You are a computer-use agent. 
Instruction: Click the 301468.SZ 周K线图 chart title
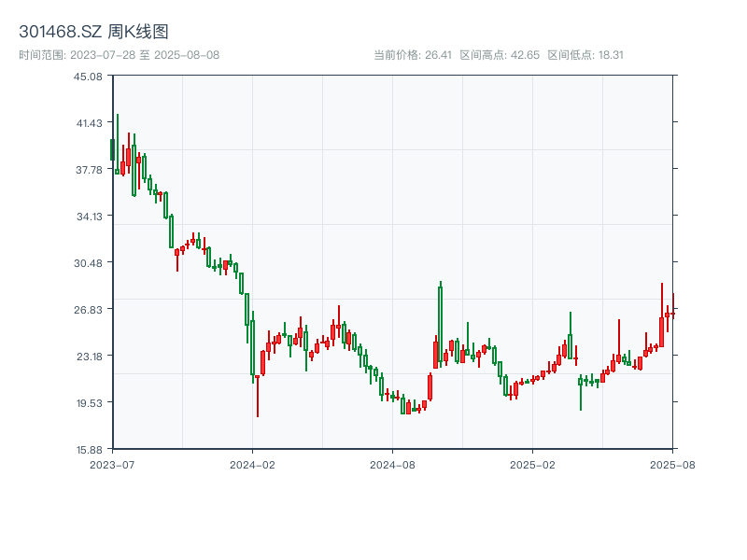coord(93,32)
